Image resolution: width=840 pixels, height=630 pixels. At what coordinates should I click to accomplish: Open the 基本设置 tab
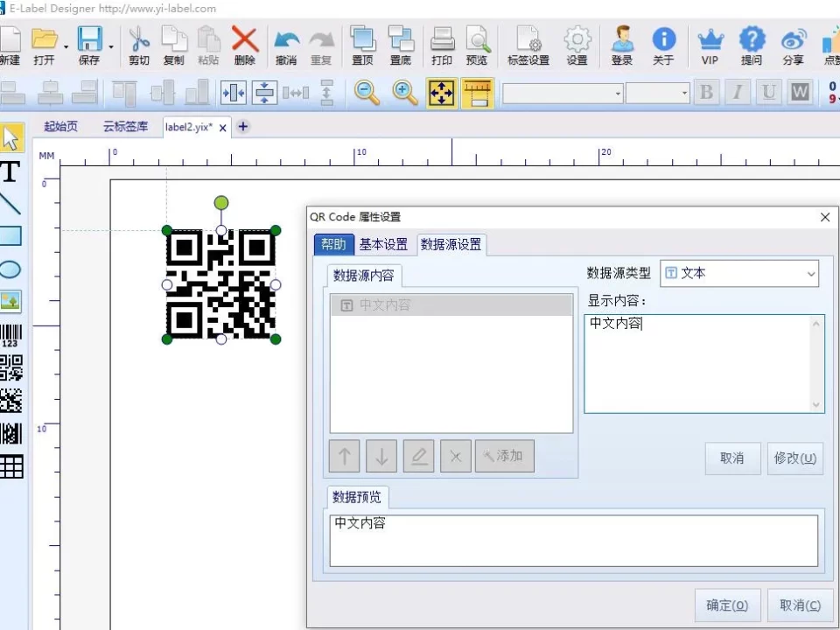click(x=383, y=244)
